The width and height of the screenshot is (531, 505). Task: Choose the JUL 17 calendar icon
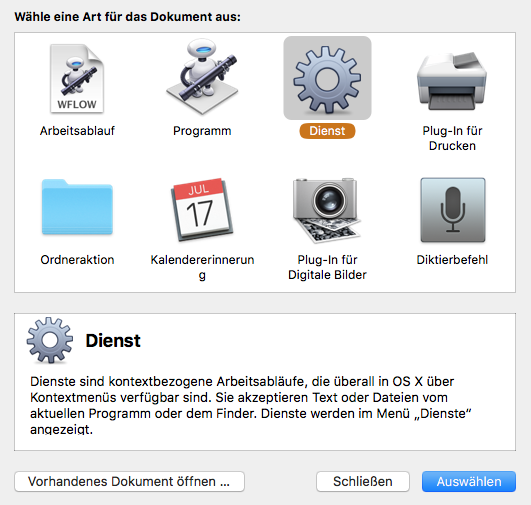click(202, 209)
